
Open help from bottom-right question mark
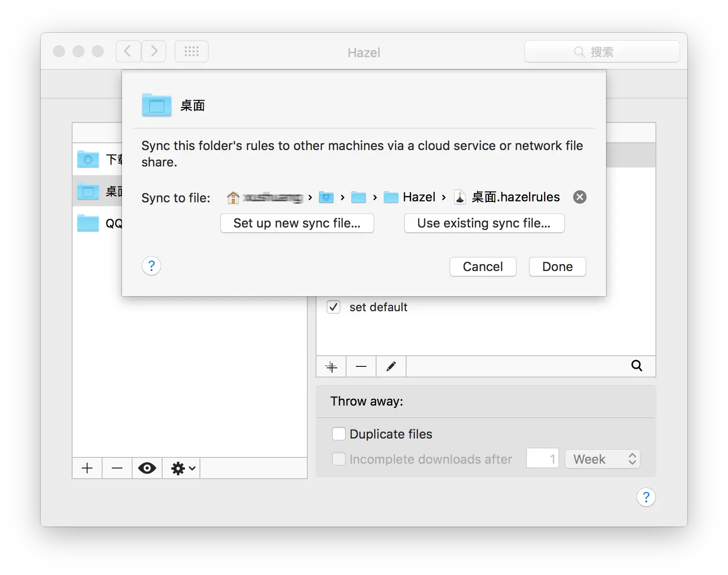[x=646, y=497]
